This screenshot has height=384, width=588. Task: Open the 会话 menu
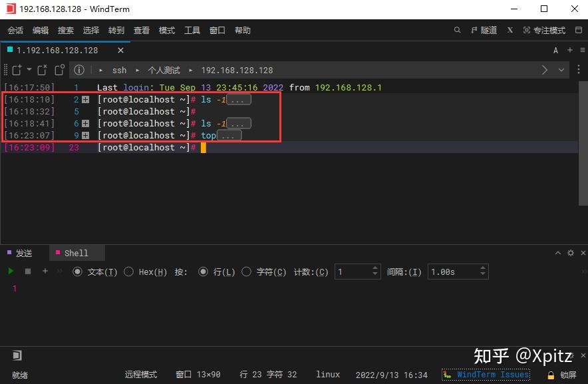tap(15, 30)
